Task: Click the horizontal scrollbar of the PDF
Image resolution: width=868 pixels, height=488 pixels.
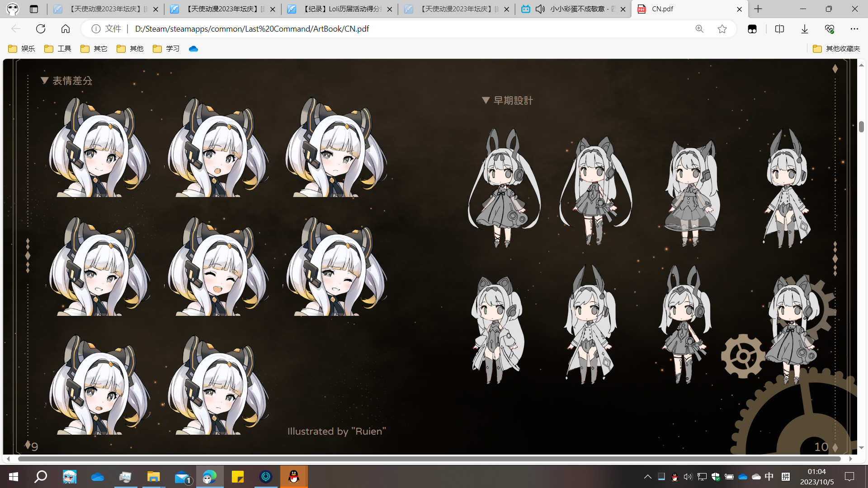Action: pyautogui.click(x=429, y=459)
